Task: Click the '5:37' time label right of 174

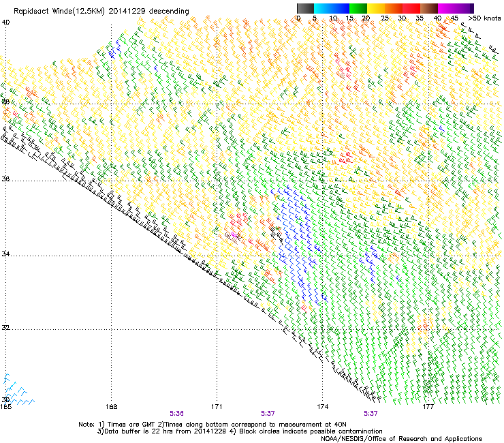Action: pos(371,414)
